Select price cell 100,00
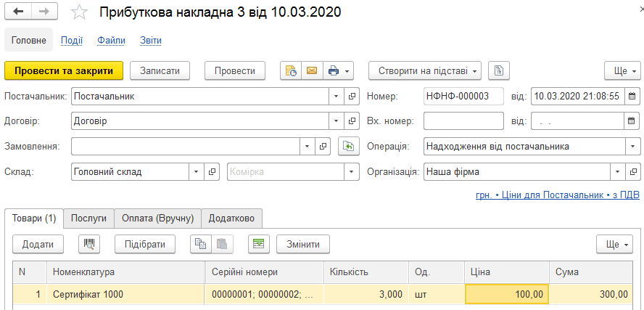 click(x=507, y=294)
